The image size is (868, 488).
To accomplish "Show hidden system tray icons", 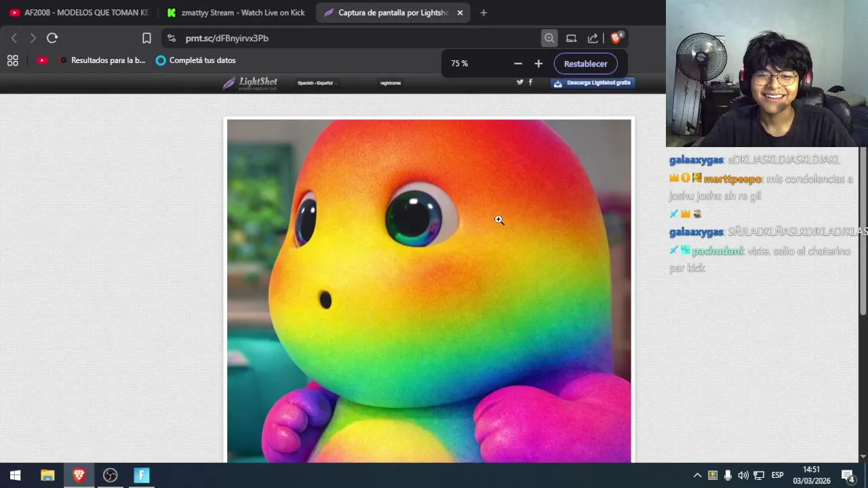I will point(697,475).
